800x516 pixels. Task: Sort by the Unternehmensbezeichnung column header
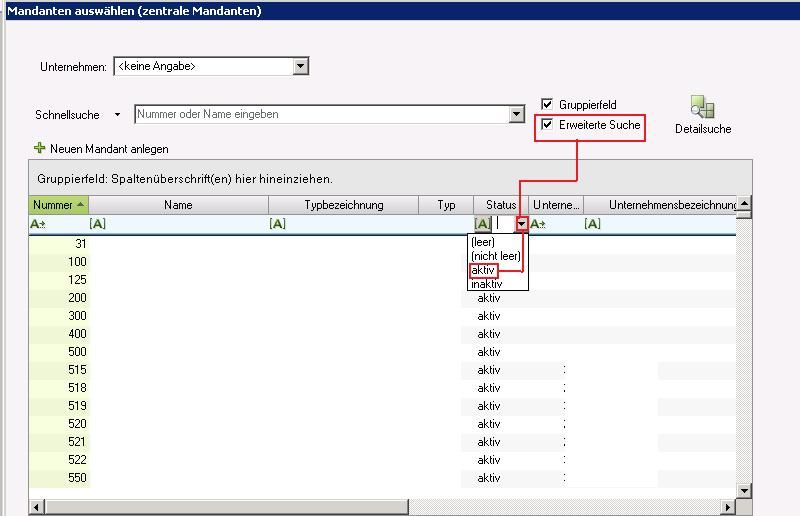[660, 205]
